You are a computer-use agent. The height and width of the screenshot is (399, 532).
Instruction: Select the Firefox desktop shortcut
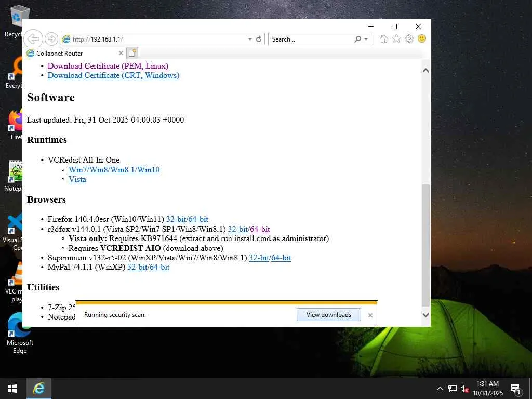point(15,125)
